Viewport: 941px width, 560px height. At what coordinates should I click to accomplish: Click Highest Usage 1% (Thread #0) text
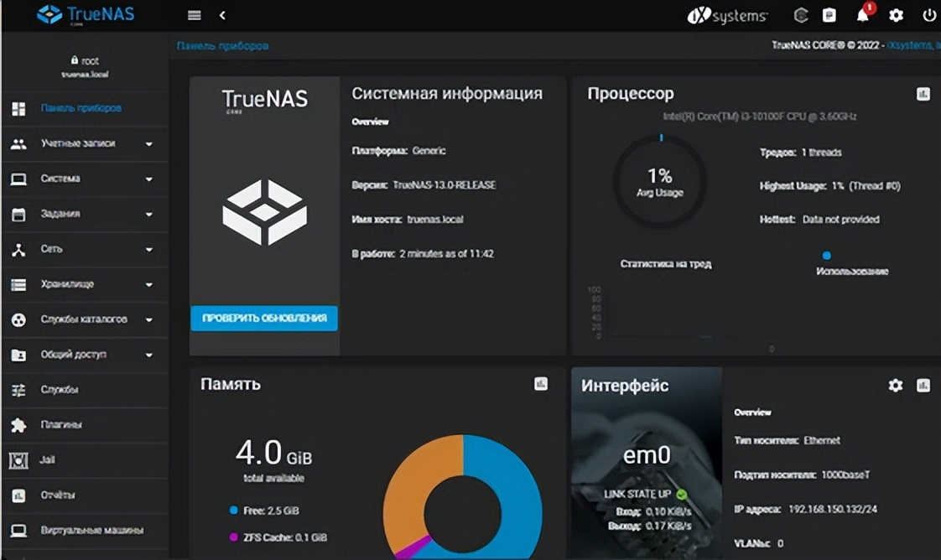pyautogui.click(x=830, y=186)
